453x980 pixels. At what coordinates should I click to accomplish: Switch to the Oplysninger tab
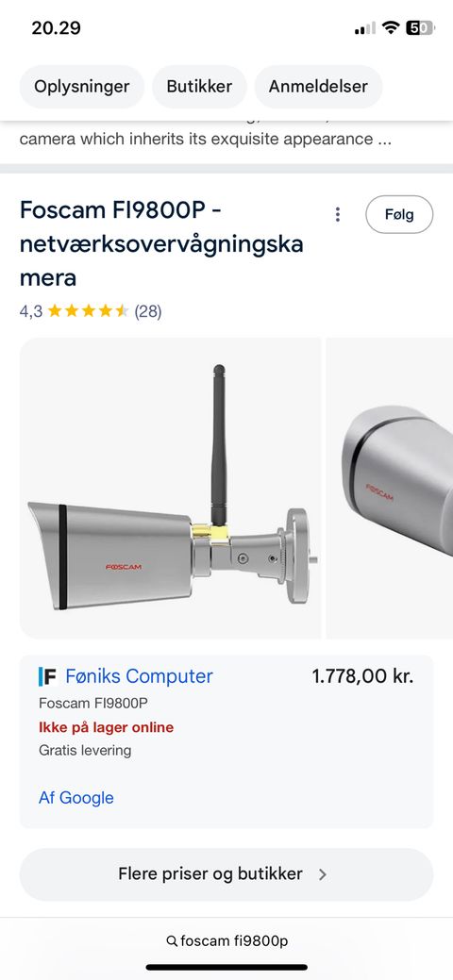click(82, 86)
